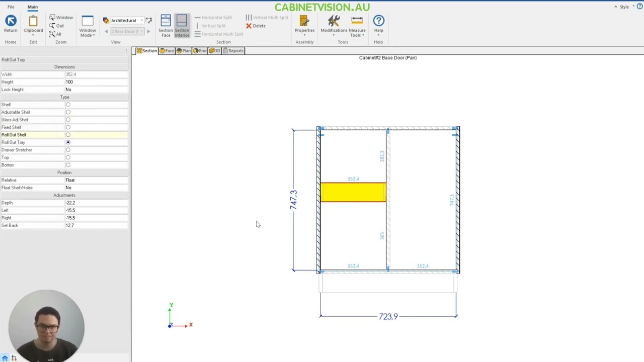Choose Adjustable Shelf radio button
The height and width of the screenshot is (362, 644).
click(x=68, y=112)
